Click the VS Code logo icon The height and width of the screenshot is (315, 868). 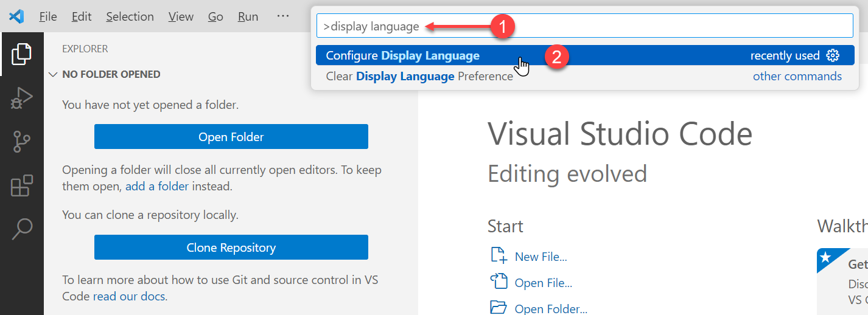coord(16,16)
